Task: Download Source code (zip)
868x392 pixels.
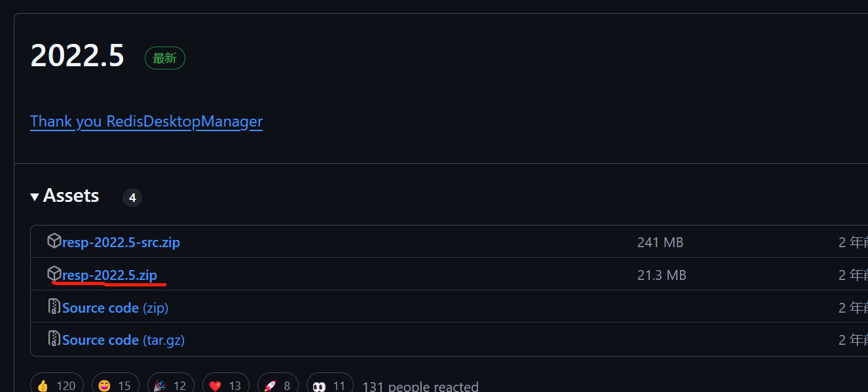Action: [x=115, y=308]
